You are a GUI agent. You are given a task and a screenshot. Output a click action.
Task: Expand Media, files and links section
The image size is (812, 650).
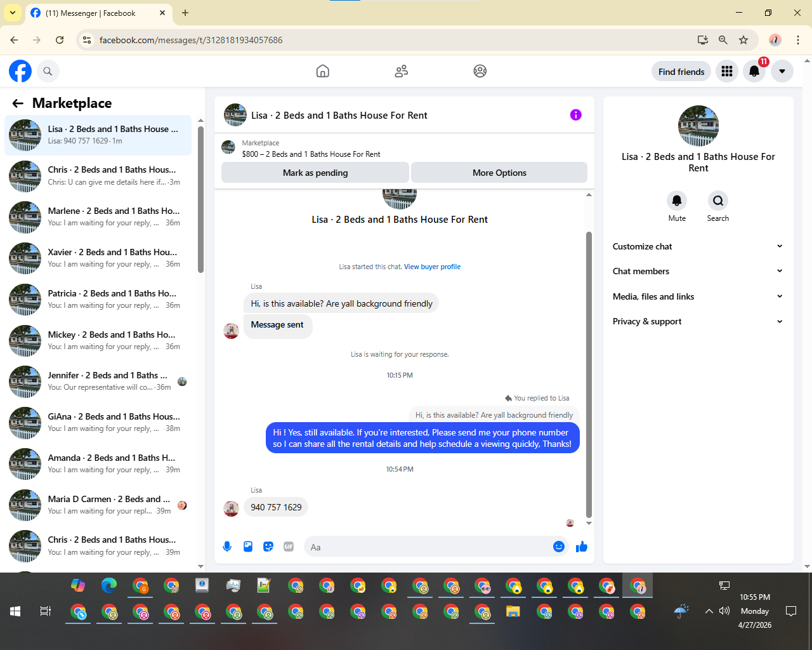coord(698,296)
